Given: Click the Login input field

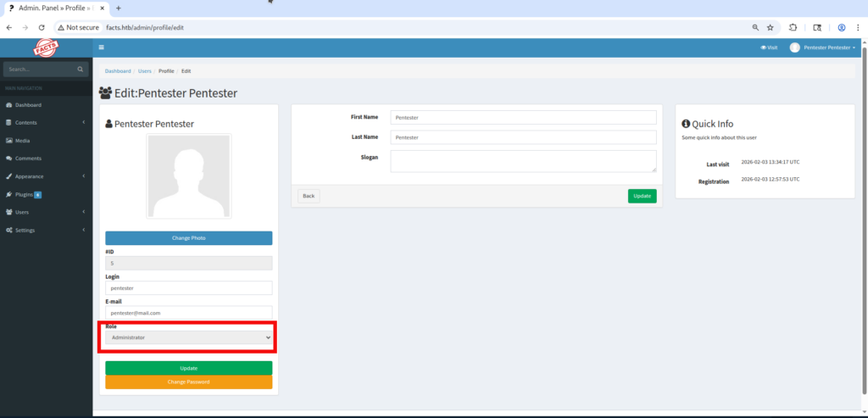Looking at the screenshot, I should pyautogui.click(x=189, y=288).
